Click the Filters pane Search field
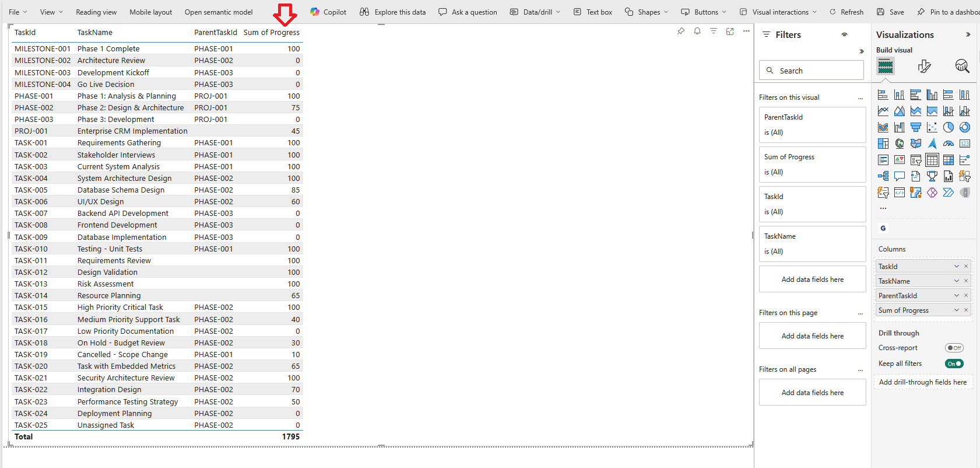Viewport: 980px width, 468px height. [x=812, y=71]
